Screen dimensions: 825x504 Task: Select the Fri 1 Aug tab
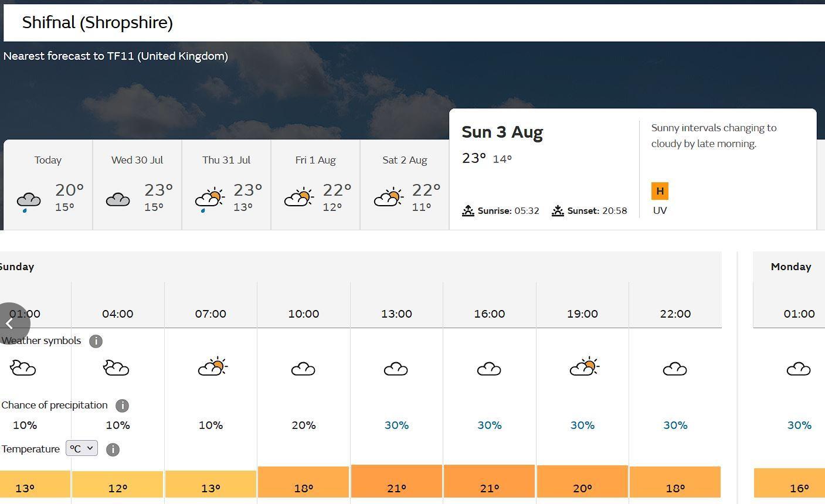pos(315,185)
